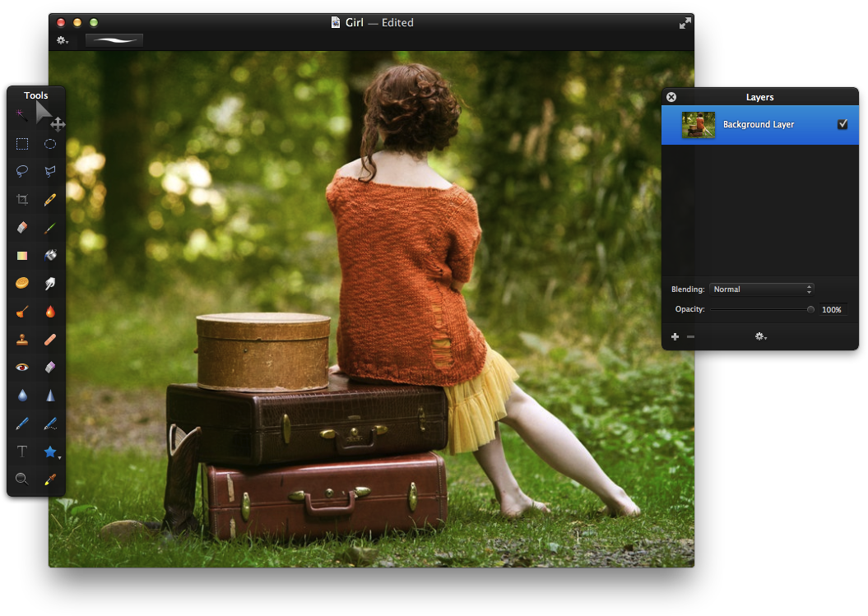Select the Red Eye tool

click(22, 367)
